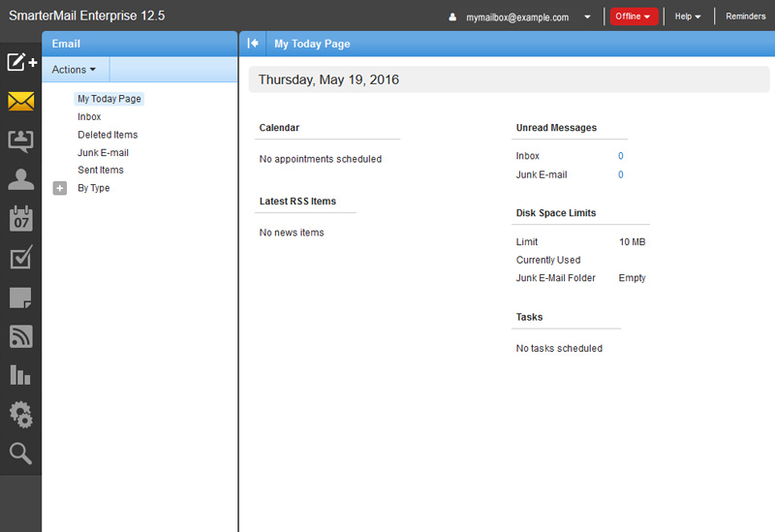Click Inbox label under Unread Messages
The height and width of the screenshot is (532, 775).
pyautogui.click(x=527, y=156)
